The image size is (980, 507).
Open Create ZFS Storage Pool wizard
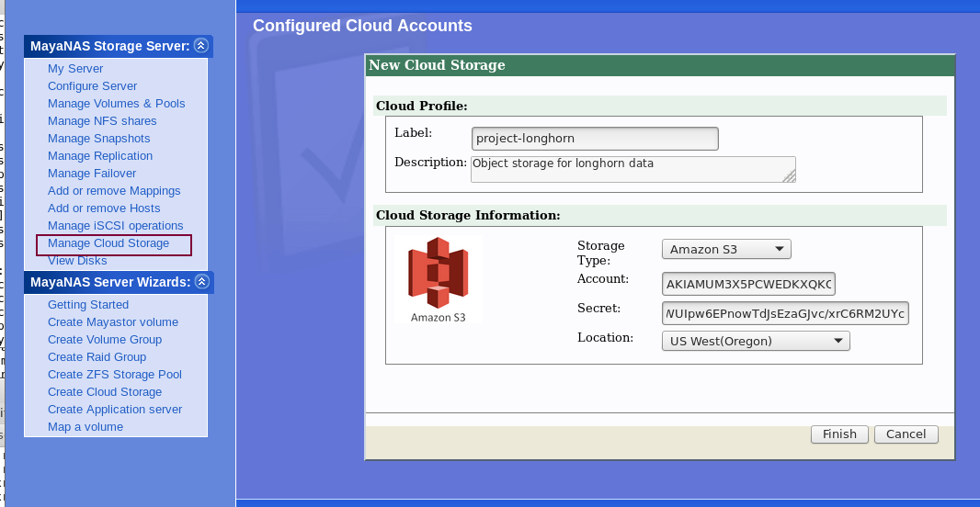click(115, 375)
